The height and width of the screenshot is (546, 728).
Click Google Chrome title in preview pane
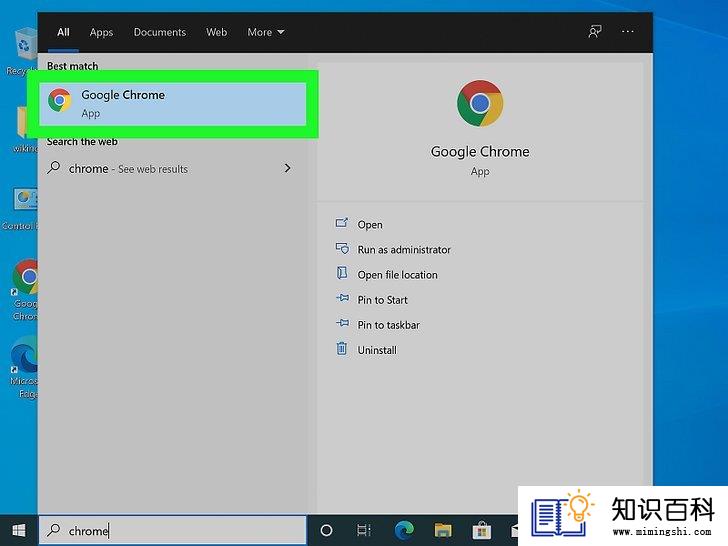(x=480, y=152)
